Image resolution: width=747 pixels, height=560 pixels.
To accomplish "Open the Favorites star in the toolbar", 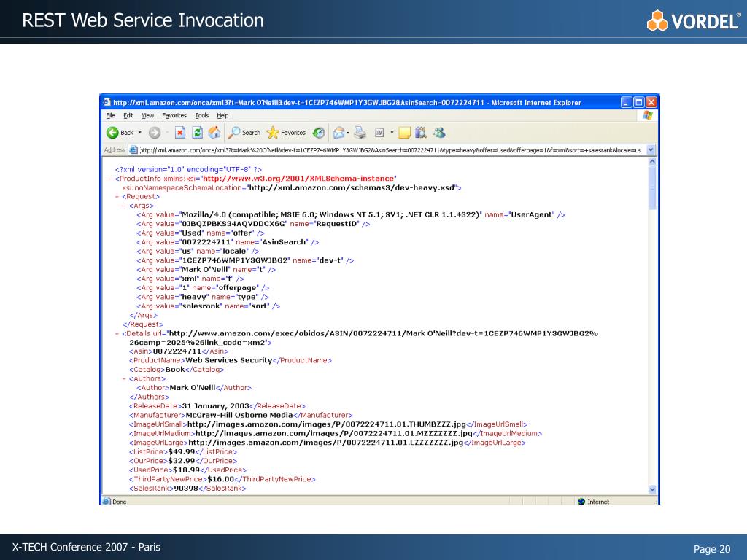I will [286, 133].
